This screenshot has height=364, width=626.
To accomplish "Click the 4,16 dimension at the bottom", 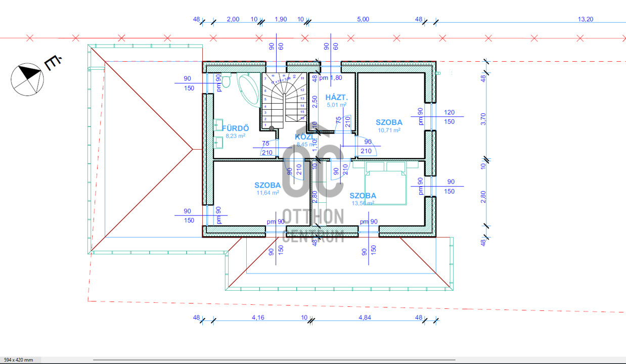I will click(x=257, y=317).
